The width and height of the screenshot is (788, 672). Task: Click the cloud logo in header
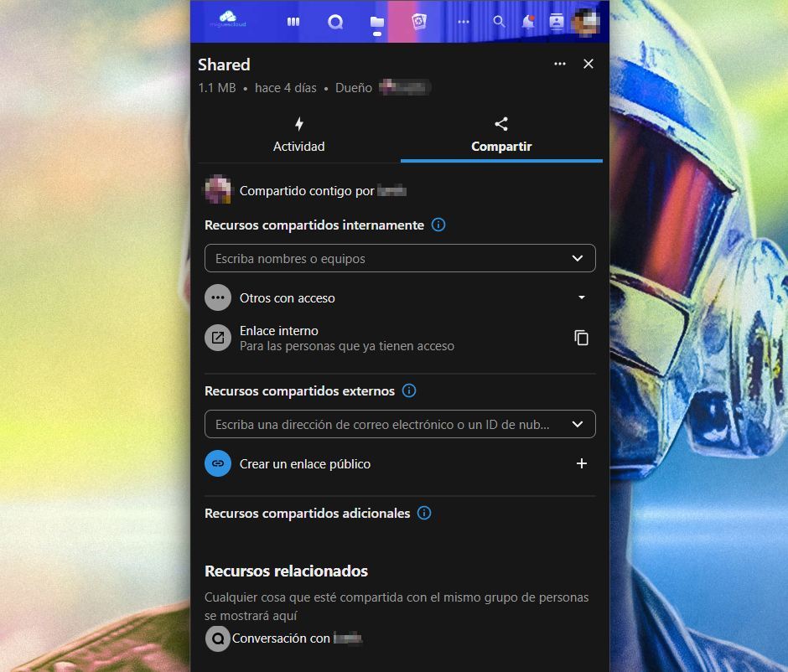click(229, 18)
